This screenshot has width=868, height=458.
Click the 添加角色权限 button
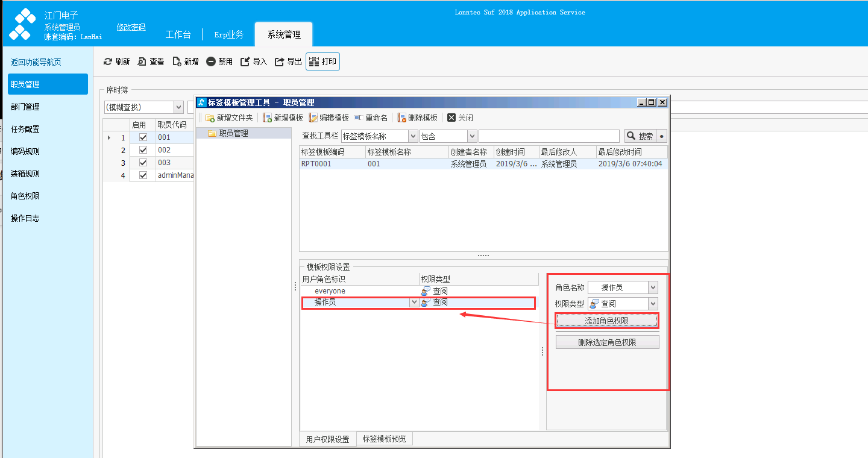pos(607,321)
